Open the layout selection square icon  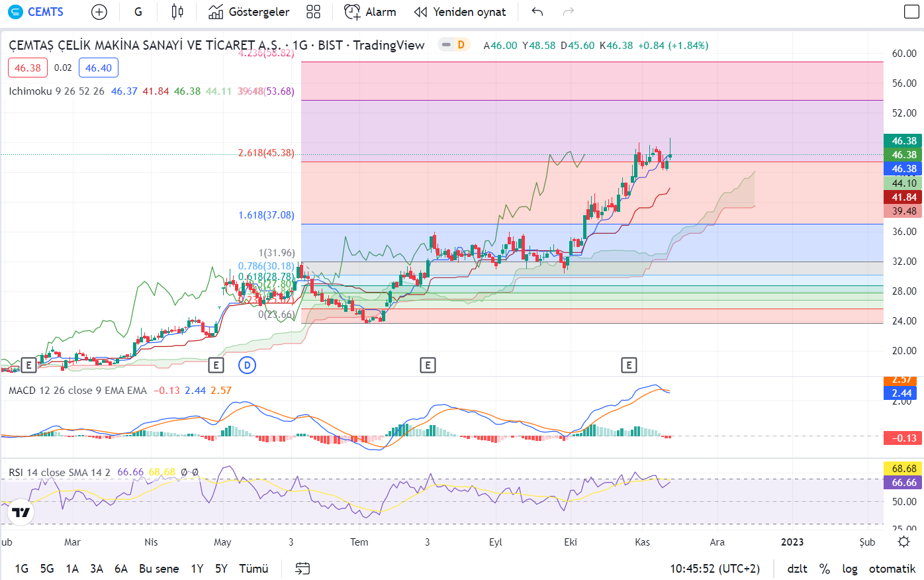point(911,12)
